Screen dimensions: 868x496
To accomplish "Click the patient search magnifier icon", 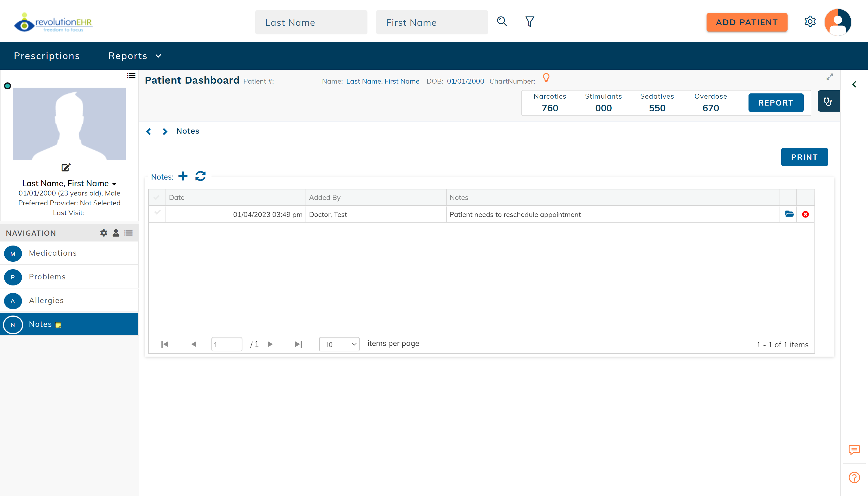I will click(x=502, y=21).
